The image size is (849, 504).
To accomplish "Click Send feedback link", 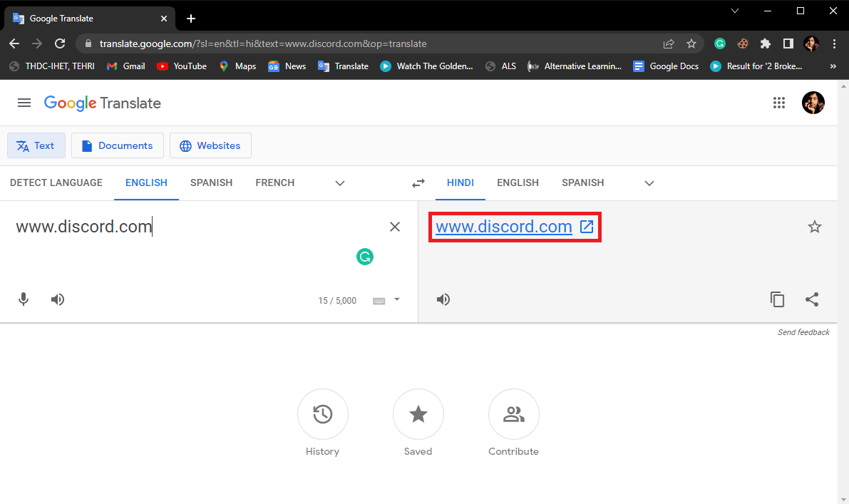I will point(803,332).
